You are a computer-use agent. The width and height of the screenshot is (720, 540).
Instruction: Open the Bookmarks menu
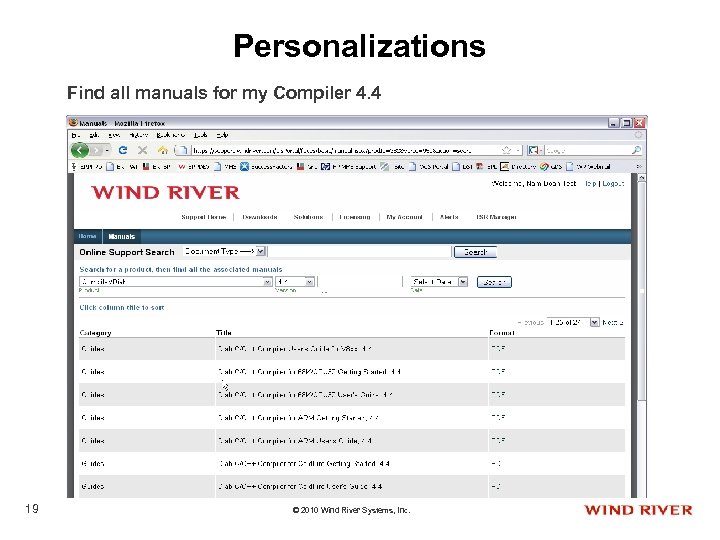pyautogui.click(x=170, y=135)
